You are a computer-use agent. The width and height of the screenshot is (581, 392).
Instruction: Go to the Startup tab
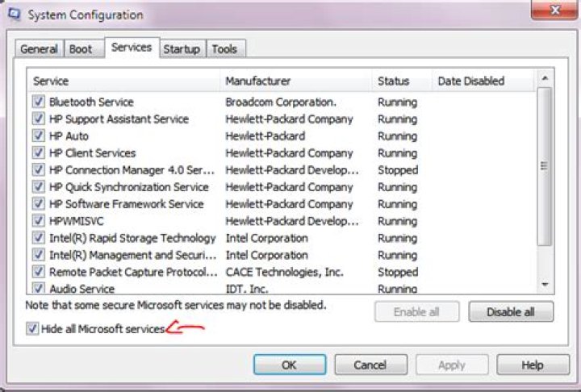182,49
